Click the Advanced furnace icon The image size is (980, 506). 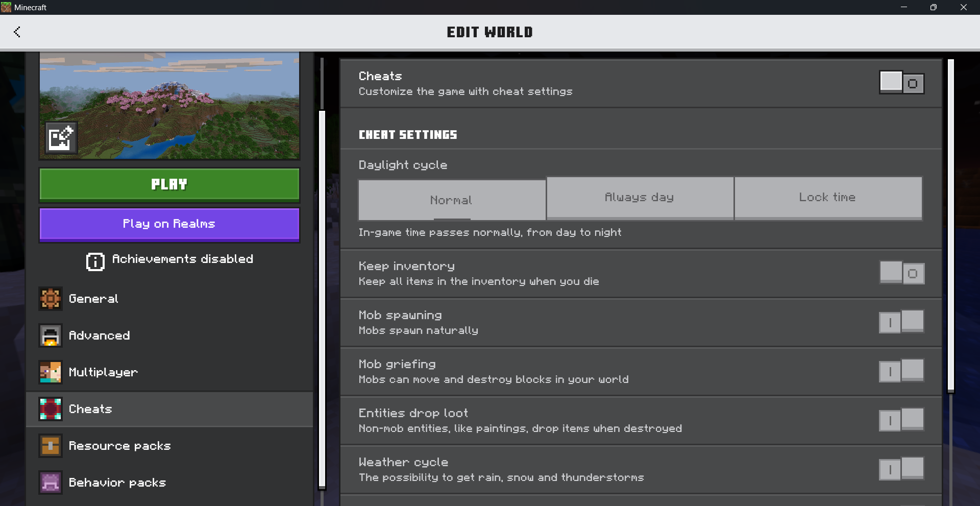click(51, 335)
